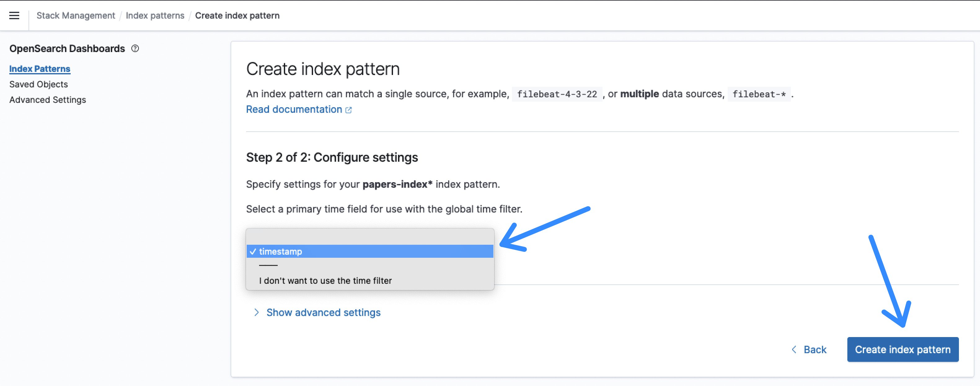This screenshot has height=386, width=980.
Task: Click the Index Patterns breadcrumb link
Action: [155, 15]
